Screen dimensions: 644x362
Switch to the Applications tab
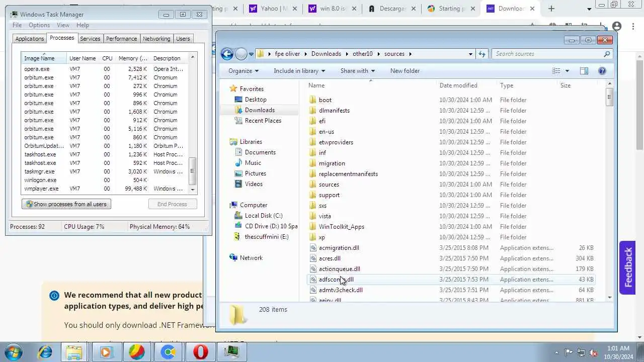click(30, 39)
